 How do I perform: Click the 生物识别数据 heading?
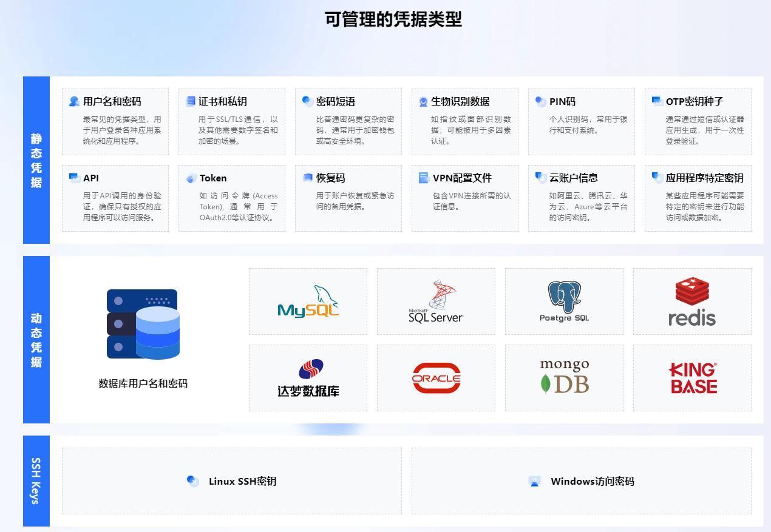460,101
